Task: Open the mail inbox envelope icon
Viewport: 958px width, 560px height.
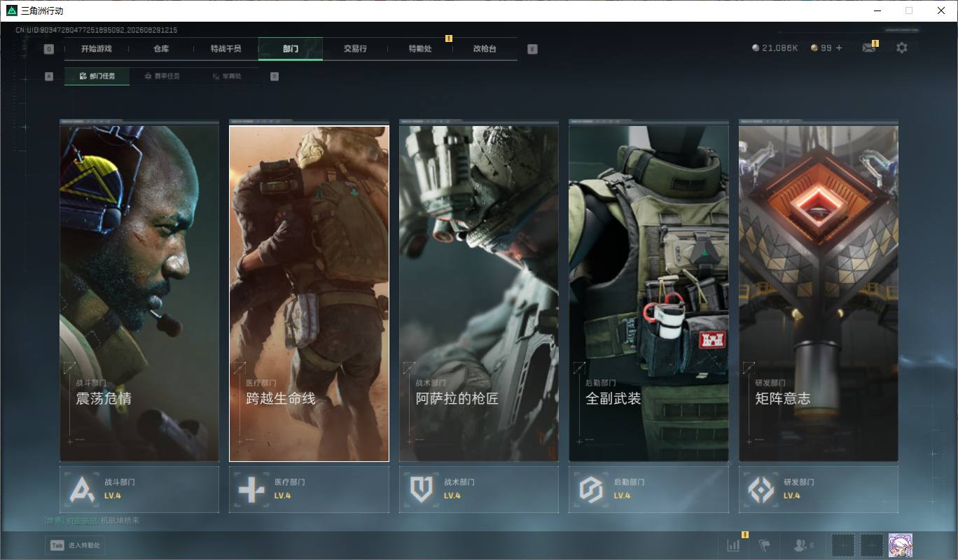Action: click(x=868, y=48)
